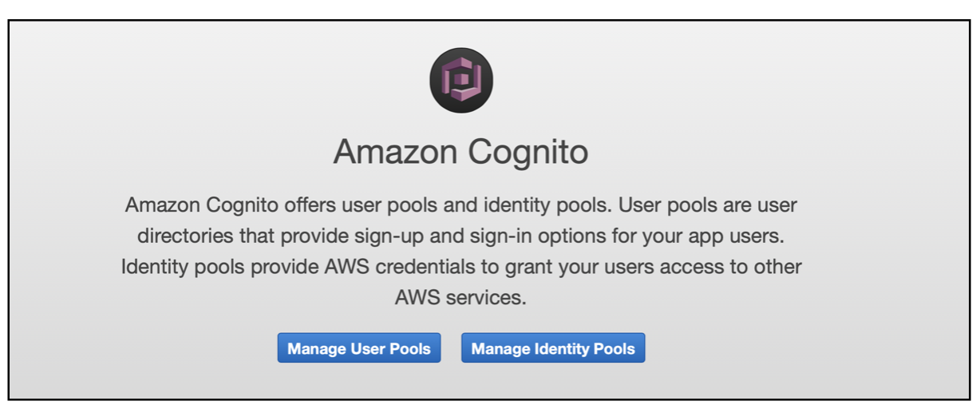
Task: Open Manage Identity Pools
Action: pyautogui.click(x=553, y=348)
